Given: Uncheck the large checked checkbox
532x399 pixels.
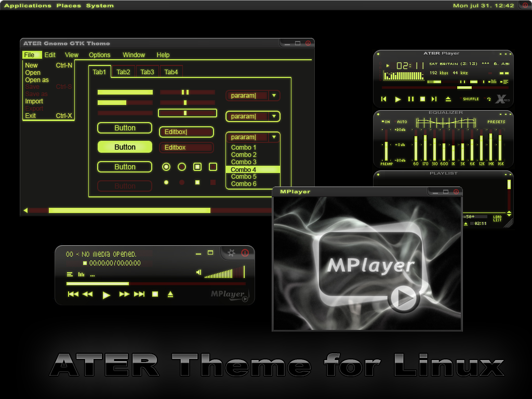Looking at the screenshot, I should pyautogui.click(x=197, y=167).
